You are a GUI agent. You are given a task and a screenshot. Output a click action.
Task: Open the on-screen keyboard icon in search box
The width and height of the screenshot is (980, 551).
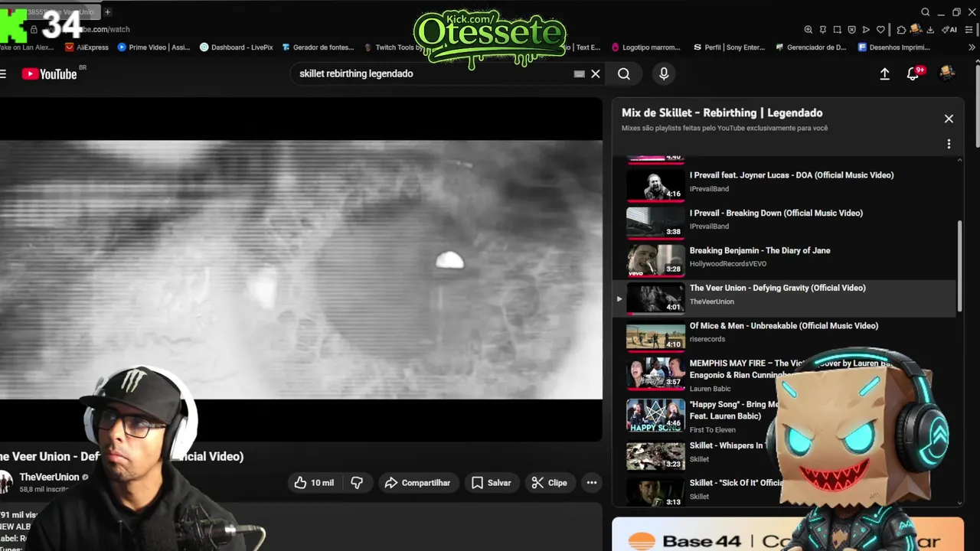pyautogui.click(x=580, y=73)
